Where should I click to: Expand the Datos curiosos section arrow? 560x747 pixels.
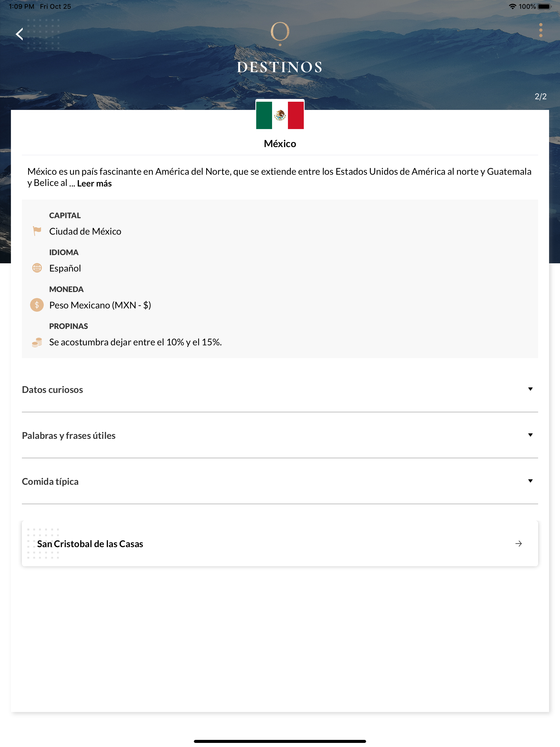[x=530, y=389]
